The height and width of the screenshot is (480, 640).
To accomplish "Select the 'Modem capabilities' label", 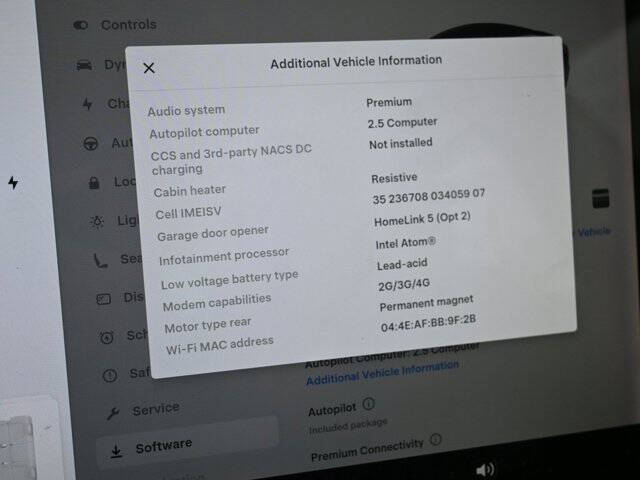I will pos(217,302).
